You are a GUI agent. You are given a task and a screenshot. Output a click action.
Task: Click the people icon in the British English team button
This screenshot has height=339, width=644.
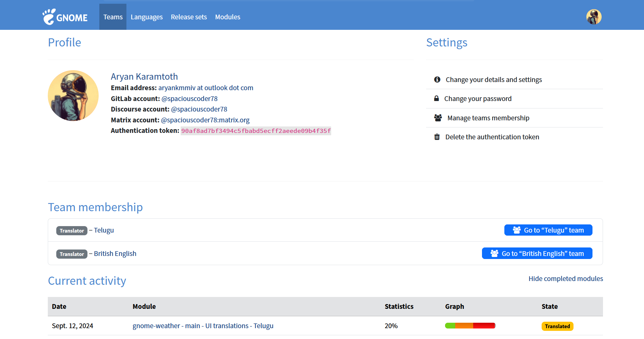click(x=494, y=253)
